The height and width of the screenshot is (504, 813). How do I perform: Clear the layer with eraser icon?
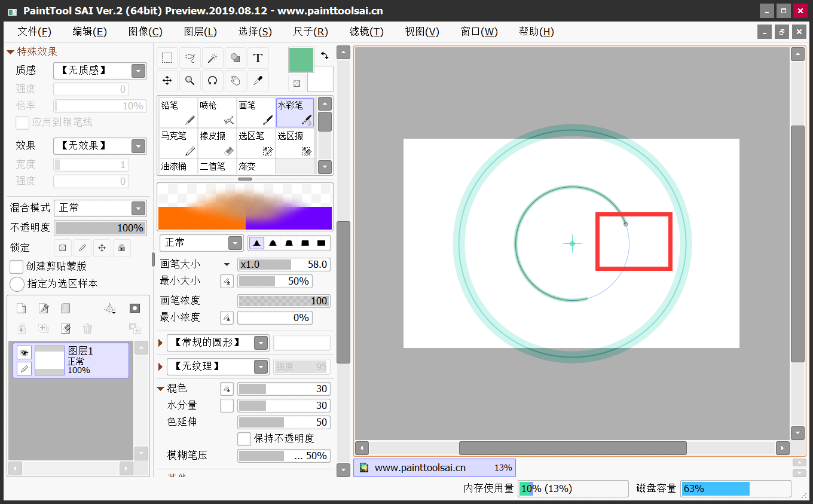pos(65,328)
